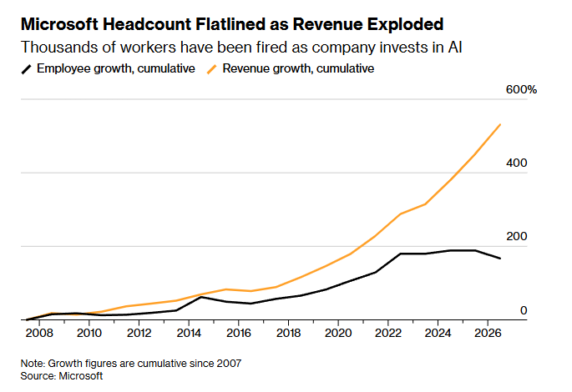Click the 0 y-axis label
The width and height of the screenshot is (572, 392).
524,310
